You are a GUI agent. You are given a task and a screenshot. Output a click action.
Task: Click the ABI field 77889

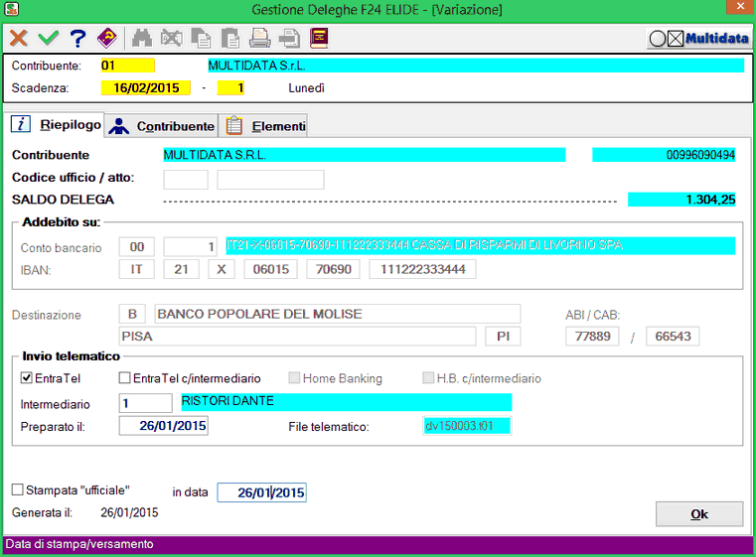point(592,336)
